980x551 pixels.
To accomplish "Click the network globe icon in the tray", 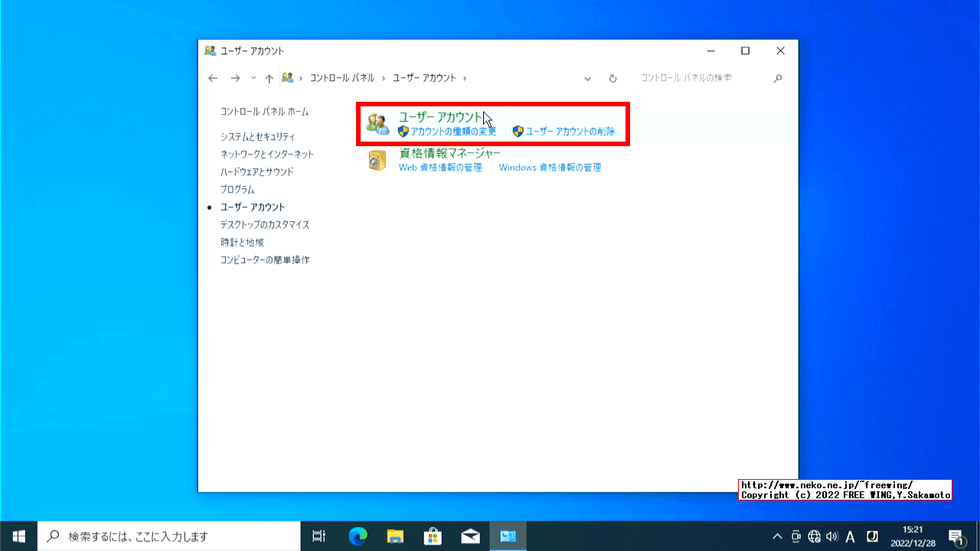I will click(814, 536).
